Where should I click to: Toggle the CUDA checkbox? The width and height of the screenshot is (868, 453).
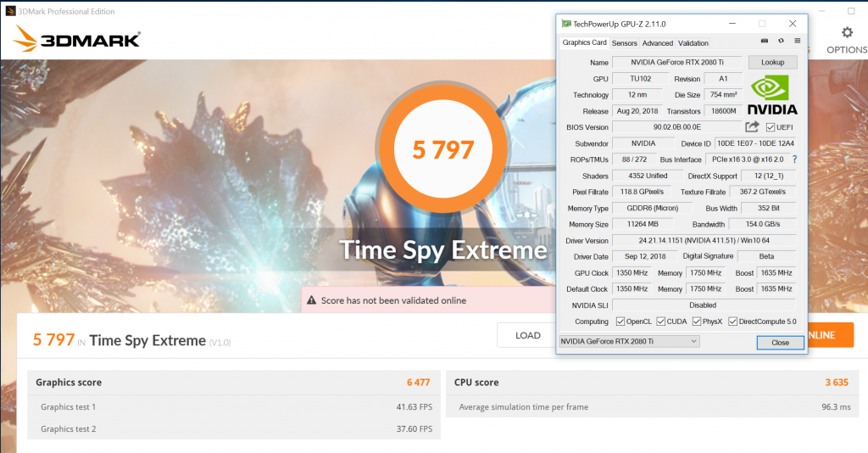point(661,322)
